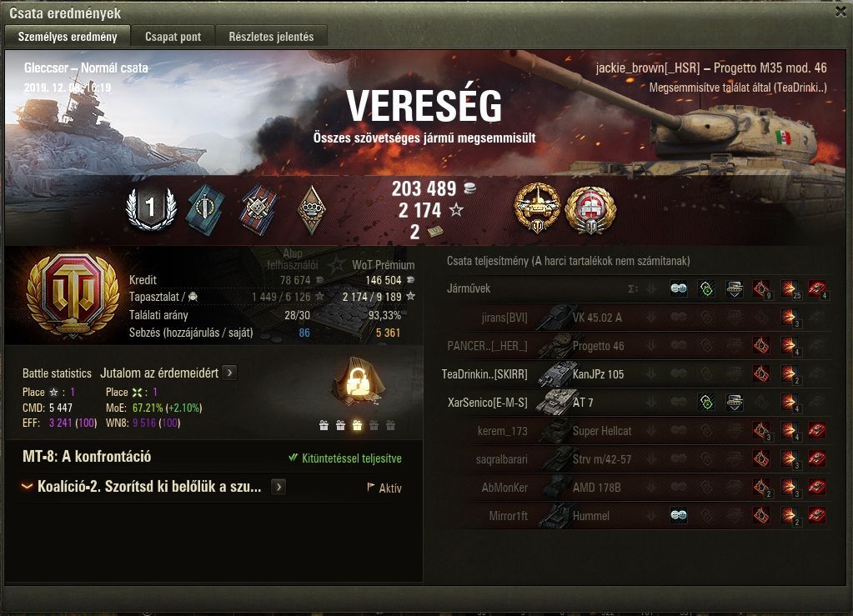The height and width of the screenshot is (616, 853).
Task: Click the XarSenico[E-M-S] player row
Action: pyautogui.click(x=635, y=403)
